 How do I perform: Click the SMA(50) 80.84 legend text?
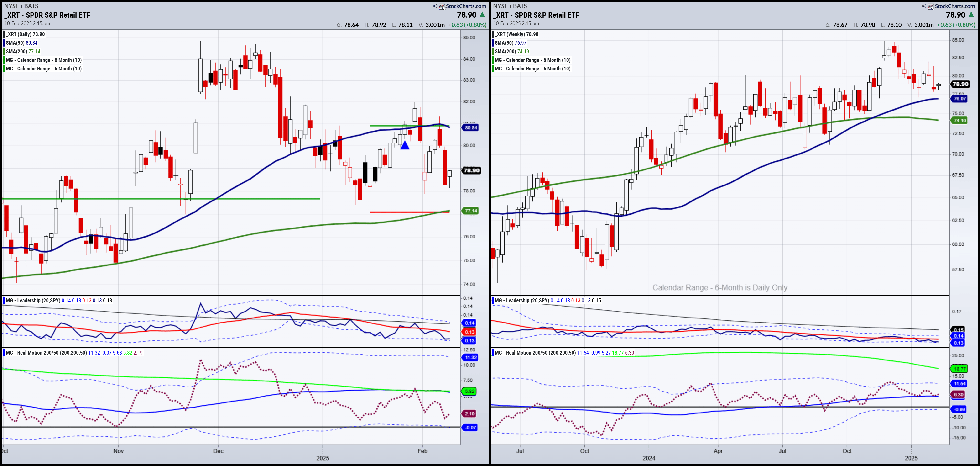[22, 43]
